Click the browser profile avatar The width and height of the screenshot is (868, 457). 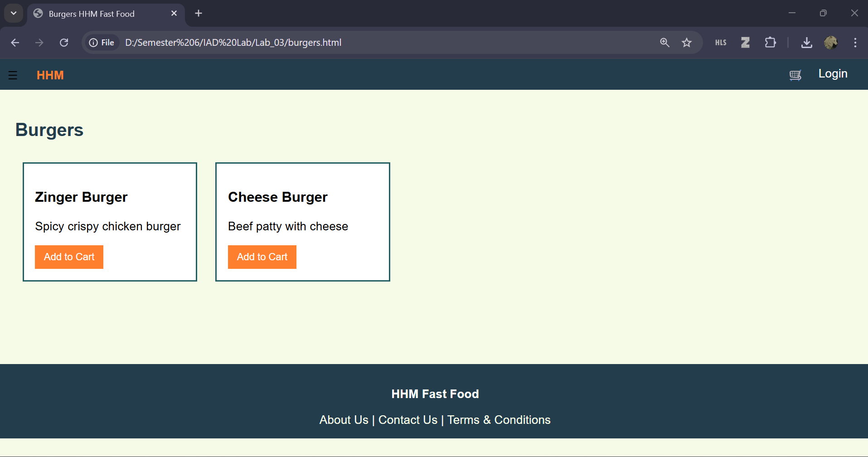point(831,43)
